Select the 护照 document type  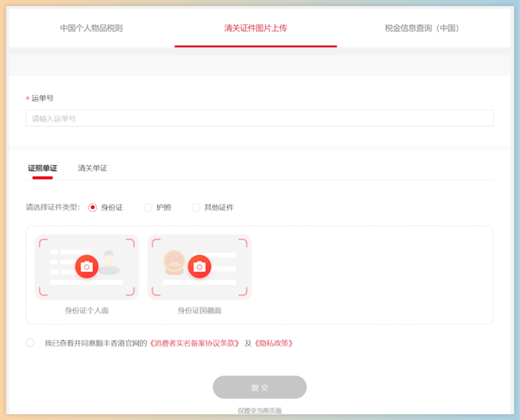click(x=148, y=207)
